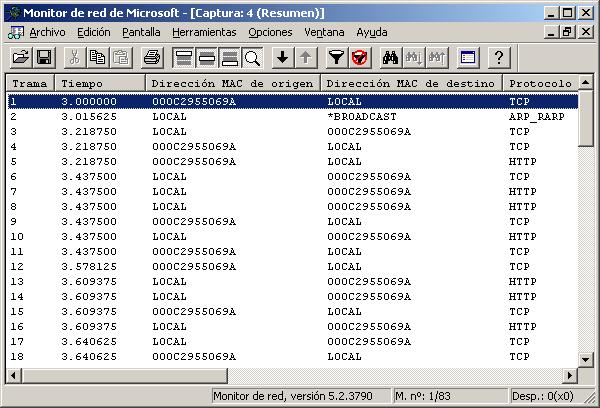The width and height of the screenshot is (600, 408).
Task: Click the horizontal scrollbar right arrow
Action: pos(571,375)
